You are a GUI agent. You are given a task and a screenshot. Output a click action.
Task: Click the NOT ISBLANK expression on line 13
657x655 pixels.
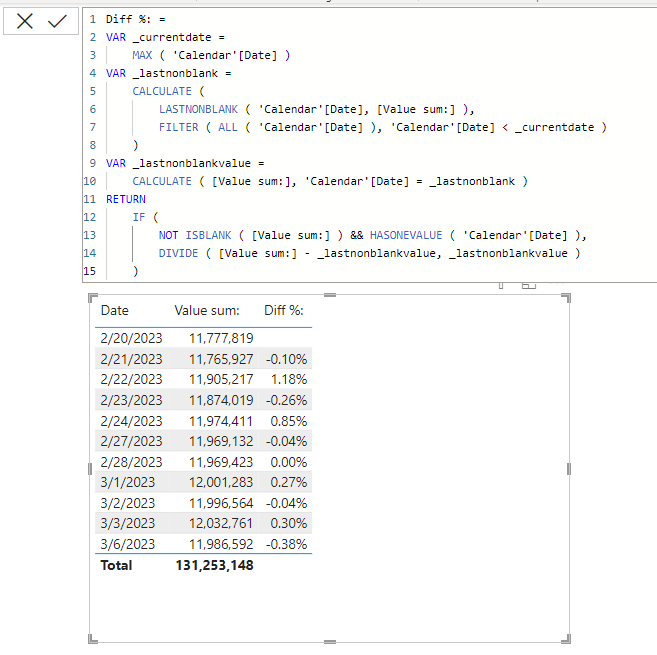[x=195, y=235]
